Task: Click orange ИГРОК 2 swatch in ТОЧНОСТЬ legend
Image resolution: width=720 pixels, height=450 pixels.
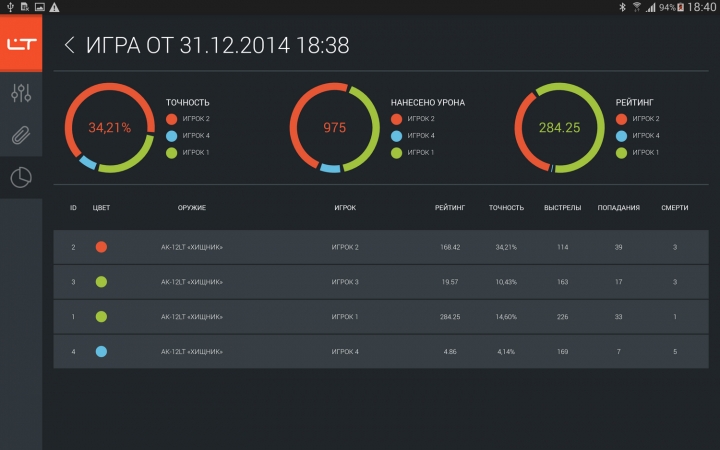Action: tap(171, 119)
